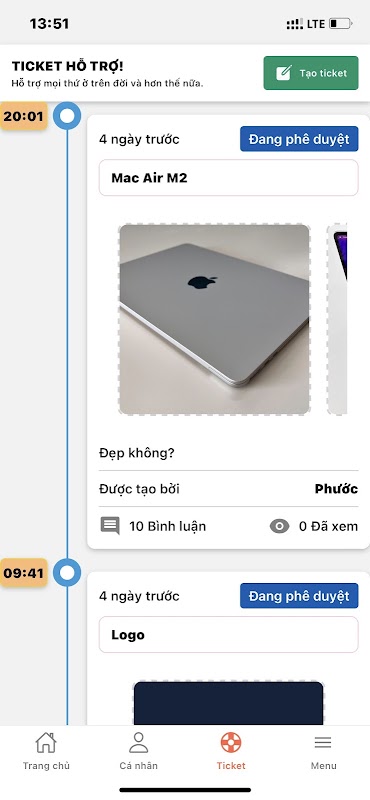The width and height of the screenshot is (370, 800).
Task: Tap the Tạo ticket button
Action: (x=311, y=73)
